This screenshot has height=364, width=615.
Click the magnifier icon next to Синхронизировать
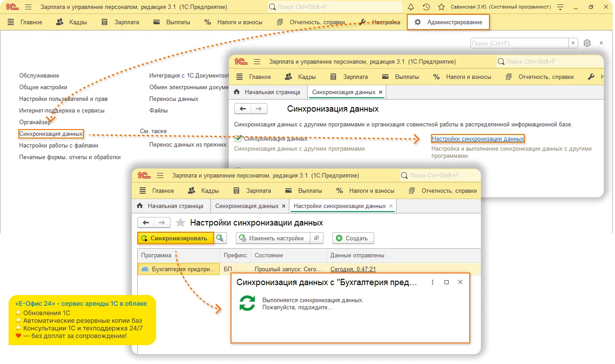tap(219, 238)
